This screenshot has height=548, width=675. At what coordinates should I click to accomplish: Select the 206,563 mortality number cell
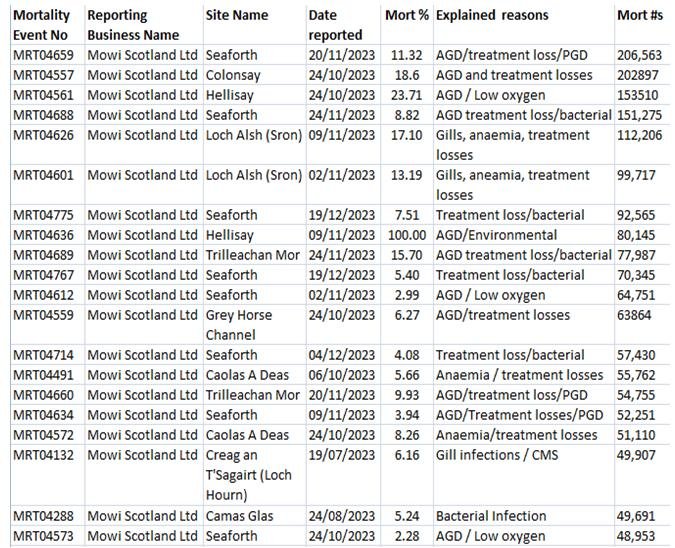pos(640,55)
